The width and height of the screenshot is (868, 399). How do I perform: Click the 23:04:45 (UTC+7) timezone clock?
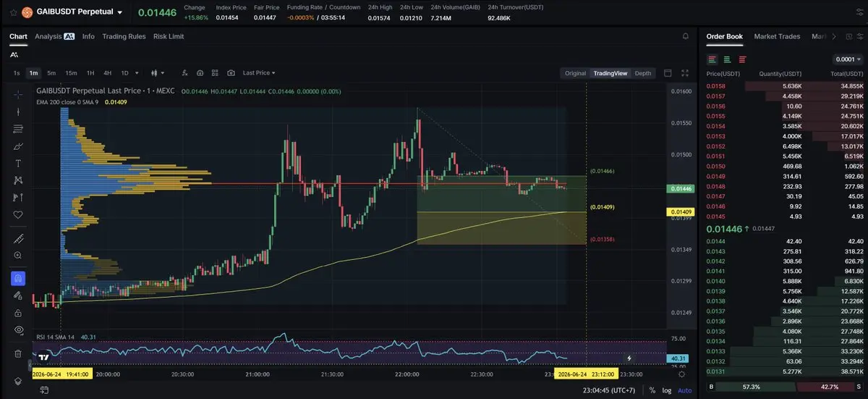coord(609,390)
